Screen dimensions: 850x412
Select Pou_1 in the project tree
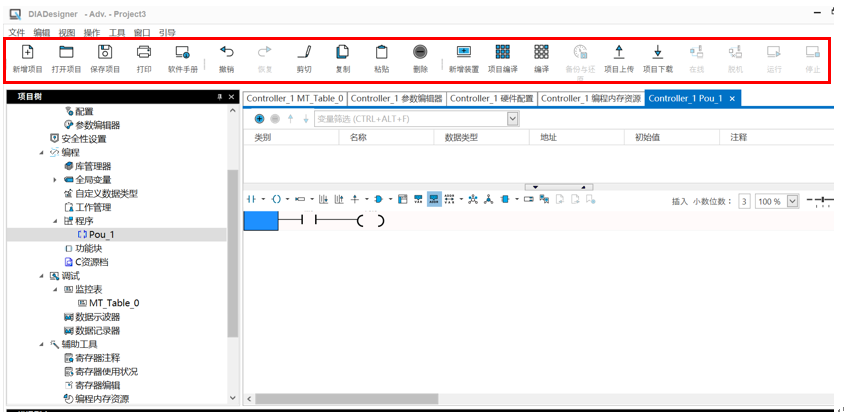pos(101,234)
